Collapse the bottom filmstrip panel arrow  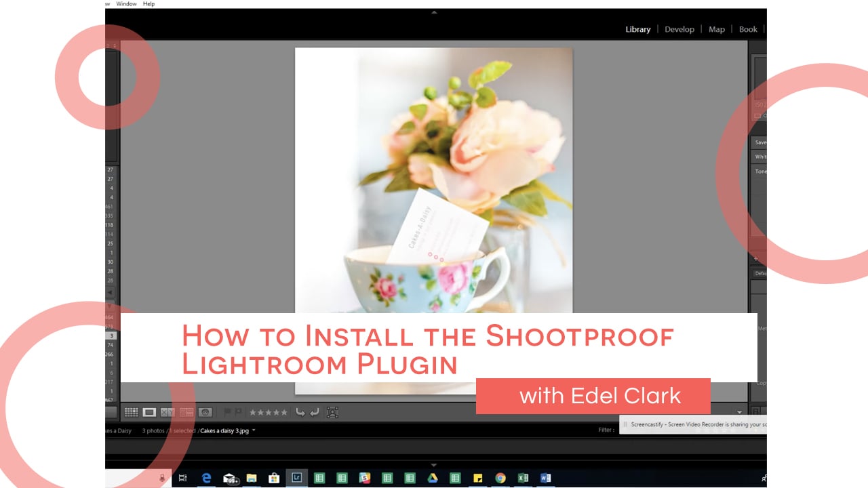[434, 465]
